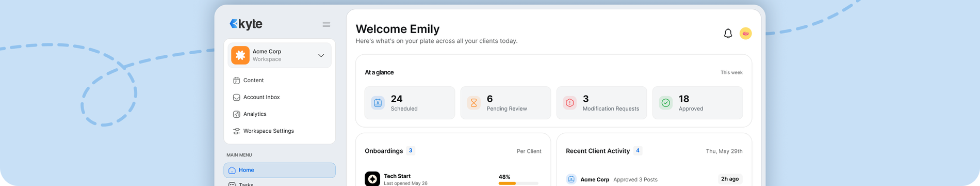Click the At a glance heading
The image size is (980, 186).
[x=379, y=72]
